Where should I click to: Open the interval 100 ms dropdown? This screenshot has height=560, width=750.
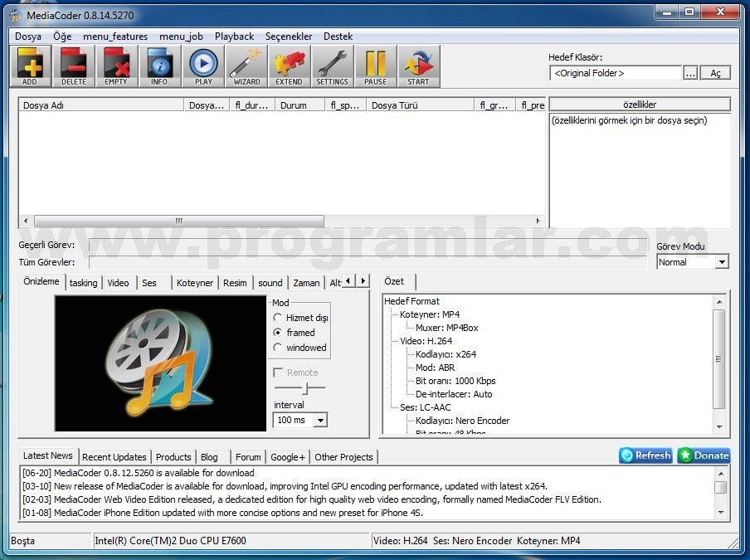pos(300,420)
